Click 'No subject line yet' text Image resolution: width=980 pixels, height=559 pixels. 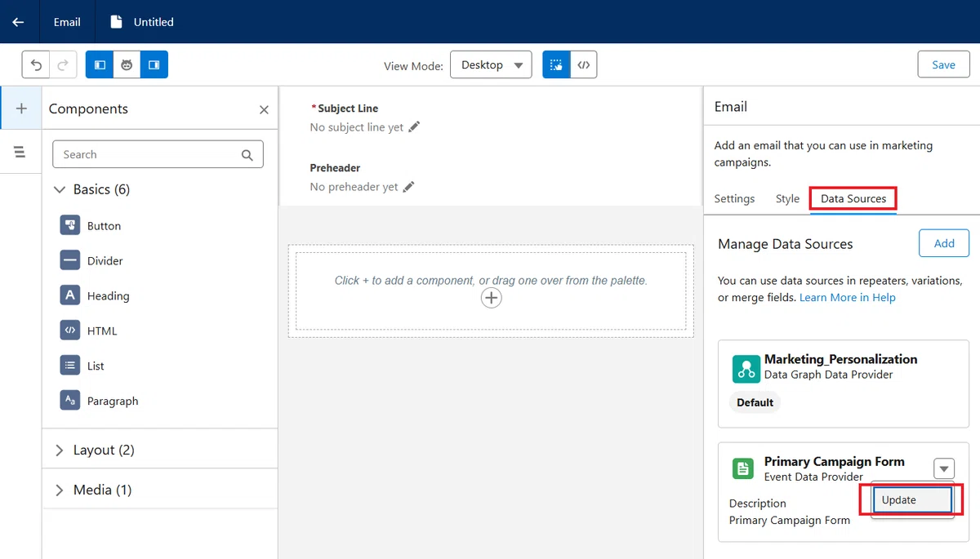[x=357, y=126]
